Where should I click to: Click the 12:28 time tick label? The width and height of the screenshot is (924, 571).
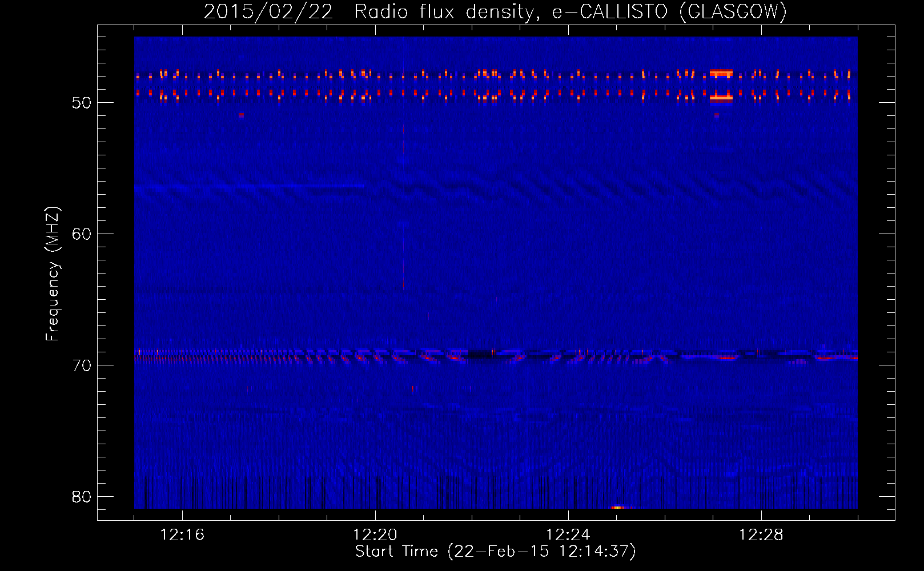(x=761, y=535)
